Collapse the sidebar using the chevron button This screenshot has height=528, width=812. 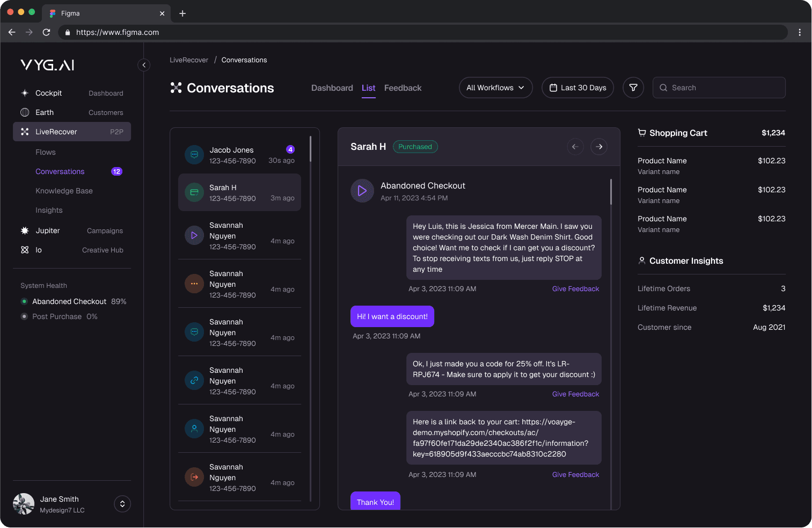click(143, 64)
